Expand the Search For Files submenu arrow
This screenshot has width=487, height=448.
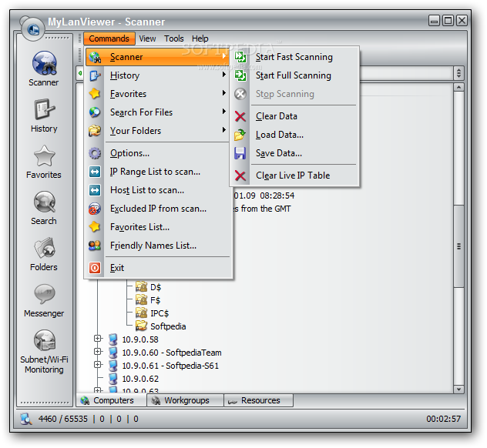[x=223, y=112]
